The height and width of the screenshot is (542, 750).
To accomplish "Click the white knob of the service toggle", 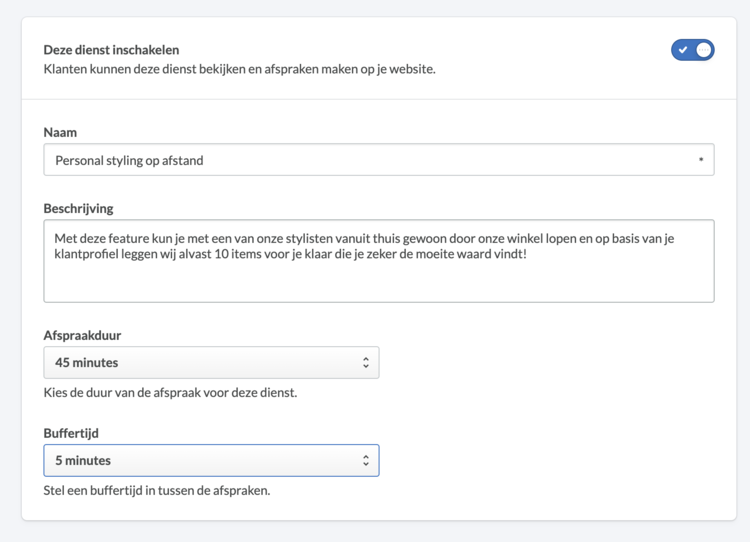I will [704, 50].
